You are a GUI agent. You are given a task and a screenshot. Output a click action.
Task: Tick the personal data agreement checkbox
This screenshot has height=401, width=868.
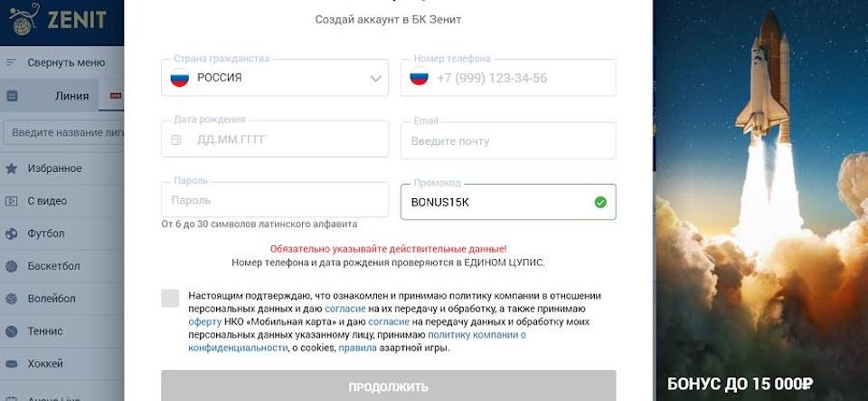[x=170, y=298]
